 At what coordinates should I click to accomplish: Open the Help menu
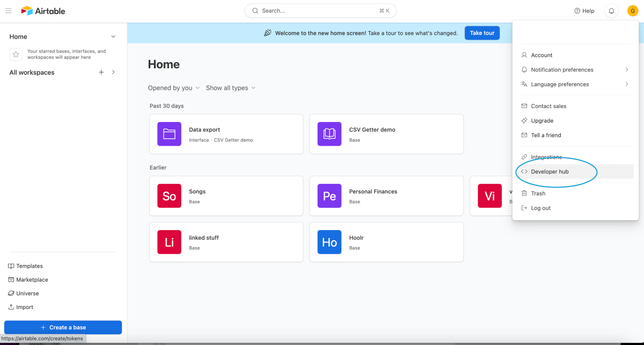tap(584, 11)
